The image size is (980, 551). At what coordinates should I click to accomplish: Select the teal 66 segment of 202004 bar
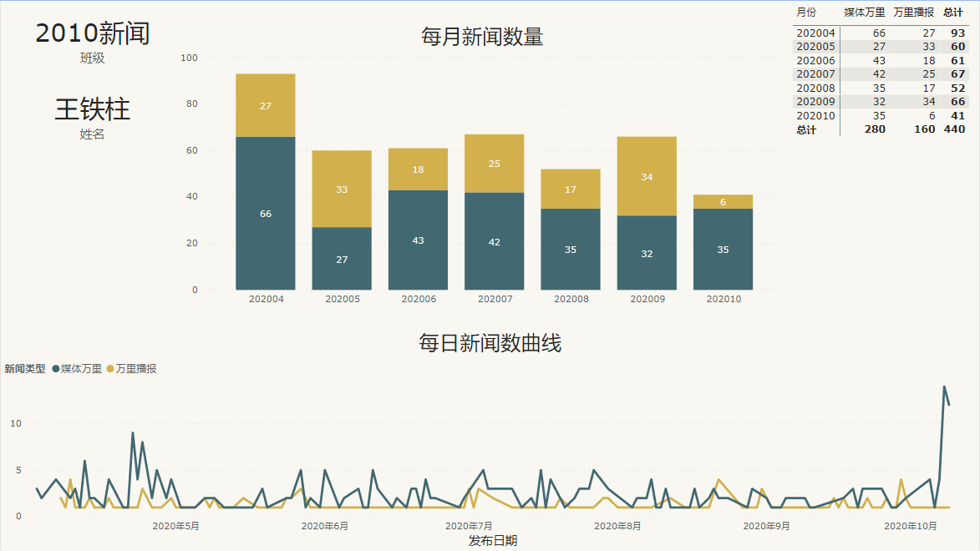tap(266, 214)
